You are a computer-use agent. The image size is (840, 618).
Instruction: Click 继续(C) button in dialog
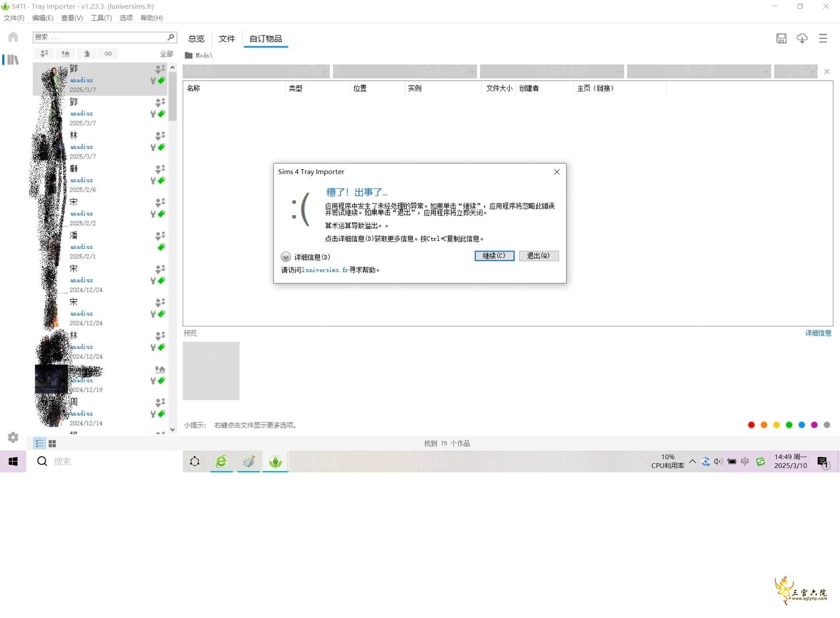[x=494, y=256]
